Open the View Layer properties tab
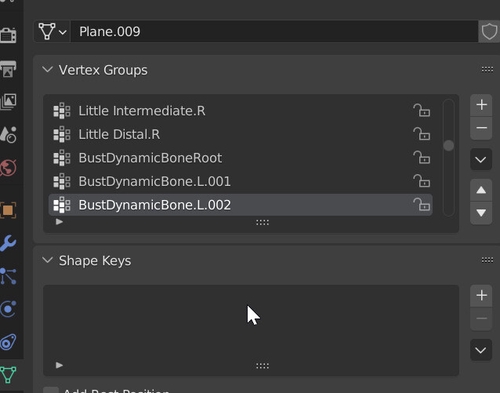 8,101
